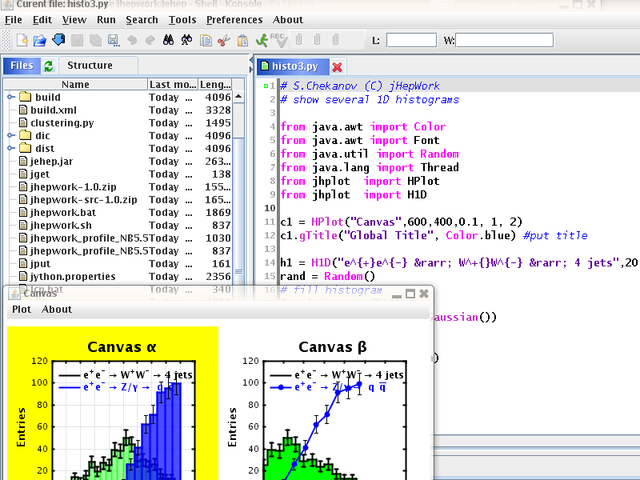Click the L: line number input field
Screen dimensions: 640x480
pos(411,41)
